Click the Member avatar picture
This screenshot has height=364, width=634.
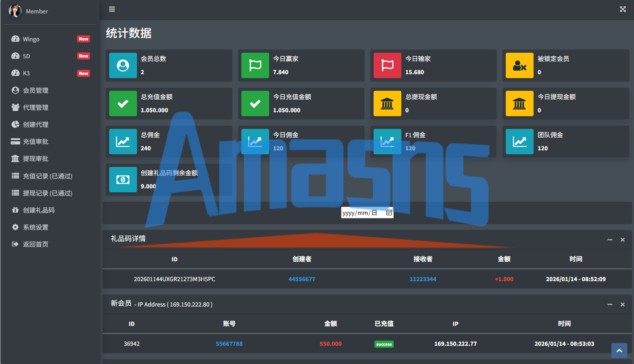[15, 11]
